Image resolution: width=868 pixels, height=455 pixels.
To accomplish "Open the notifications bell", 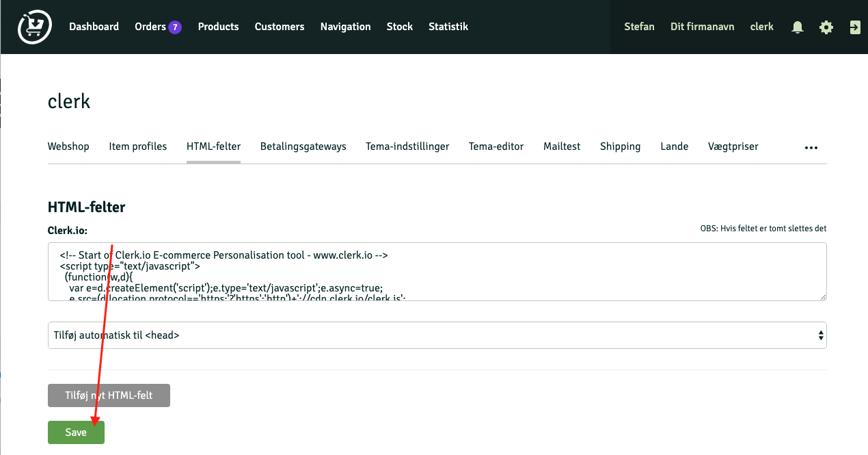I will (797, 27).
